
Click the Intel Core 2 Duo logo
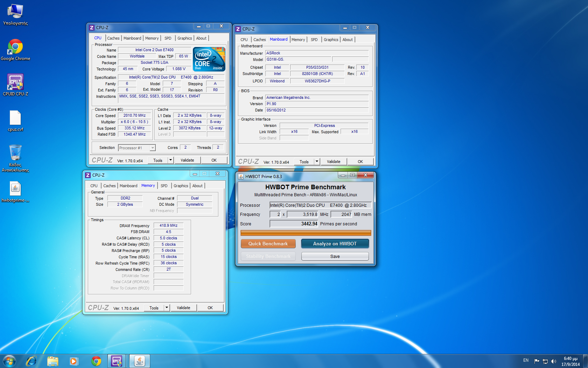pos(209,59)
